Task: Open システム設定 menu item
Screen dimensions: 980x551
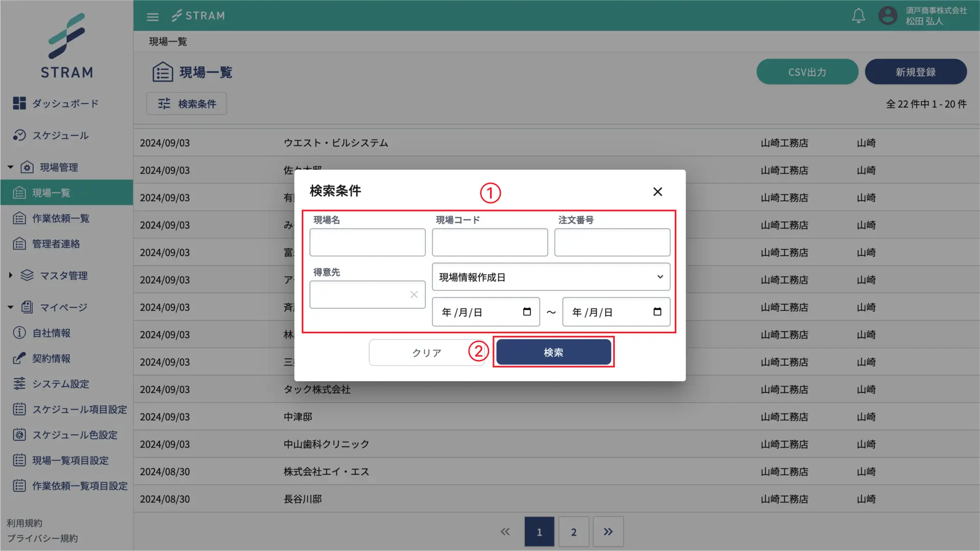Action: click(60, 384)
